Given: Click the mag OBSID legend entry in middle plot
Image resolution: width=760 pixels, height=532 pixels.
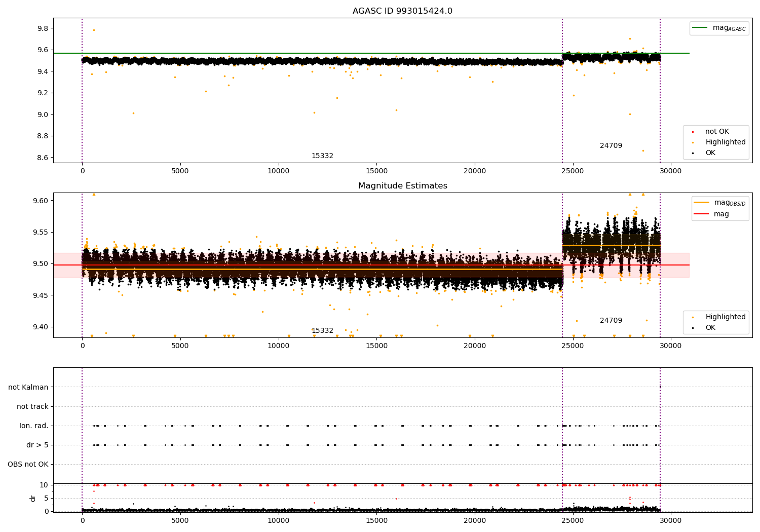Looking at the screenshot, I should click(x=720, y=203).
